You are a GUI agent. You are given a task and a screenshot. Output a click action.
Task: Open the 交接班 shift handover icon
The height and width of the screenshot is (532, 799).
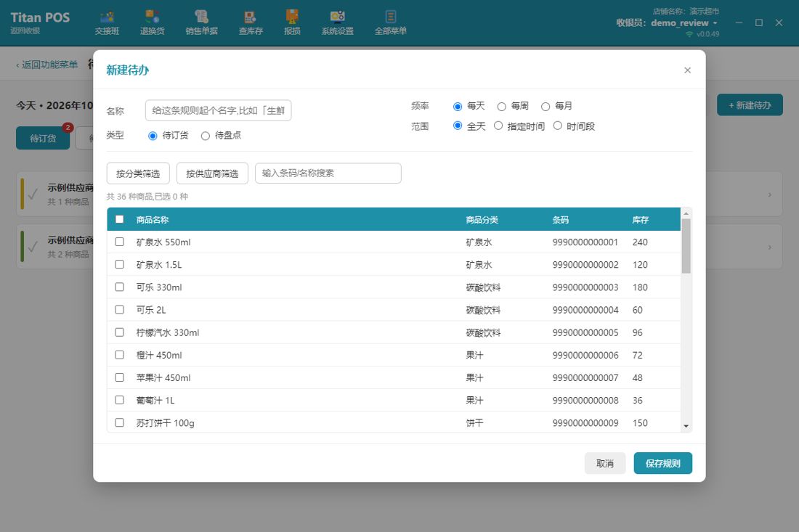click(x=107, y=23)
